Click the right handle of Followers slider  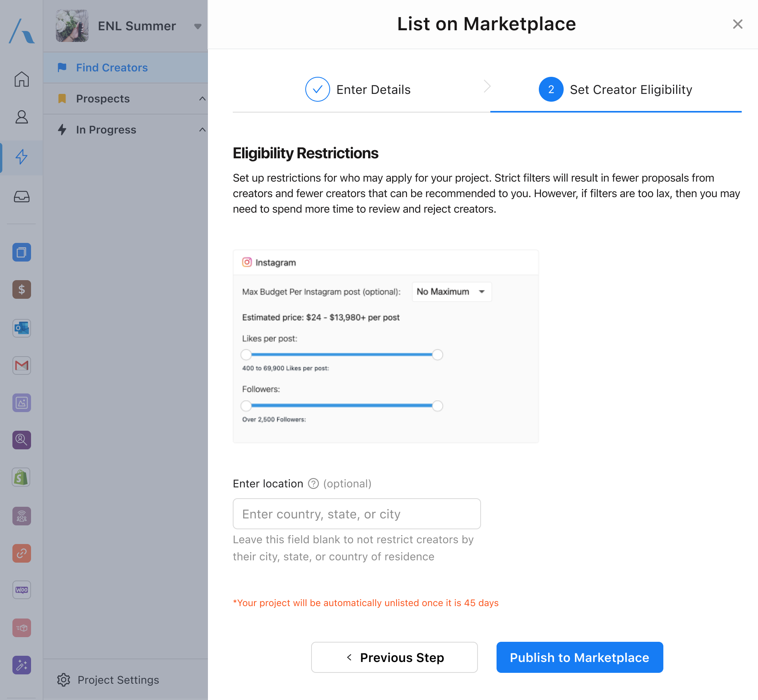coord(437,406)
